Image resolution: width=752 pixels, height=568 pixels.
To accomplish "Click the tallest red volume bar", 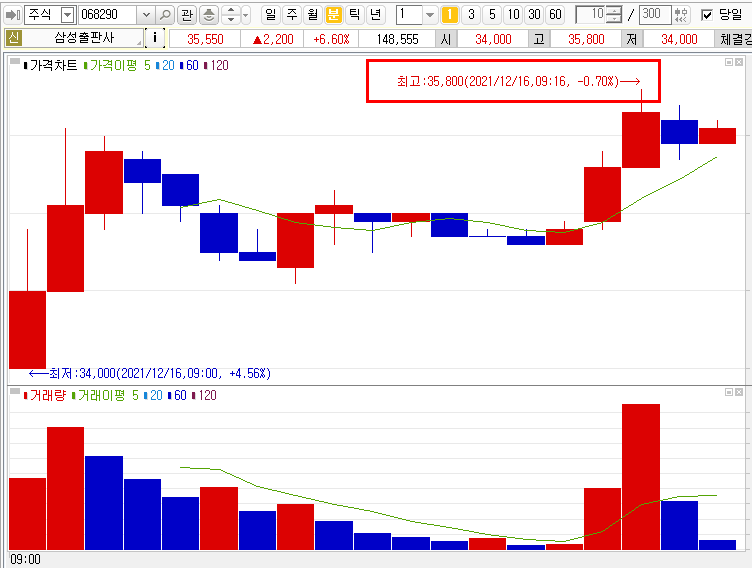I will click(x=641, y=477).
